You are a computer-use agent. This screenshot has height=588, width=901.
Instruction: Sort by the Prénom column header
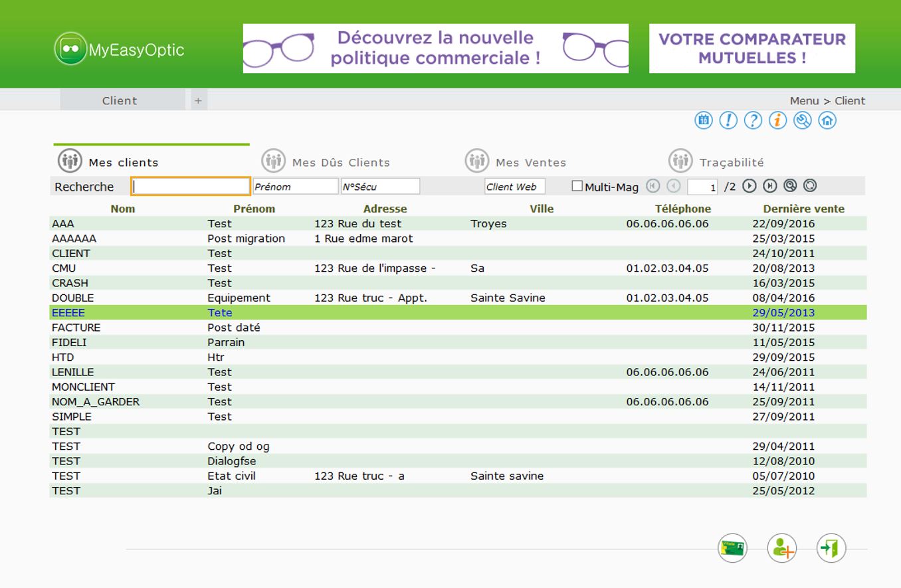coord(254,209)
